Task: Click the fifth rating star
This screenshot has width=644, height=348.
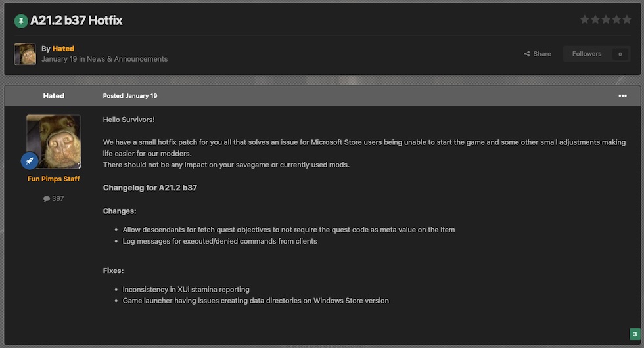Action: click(x=627, y=20)
